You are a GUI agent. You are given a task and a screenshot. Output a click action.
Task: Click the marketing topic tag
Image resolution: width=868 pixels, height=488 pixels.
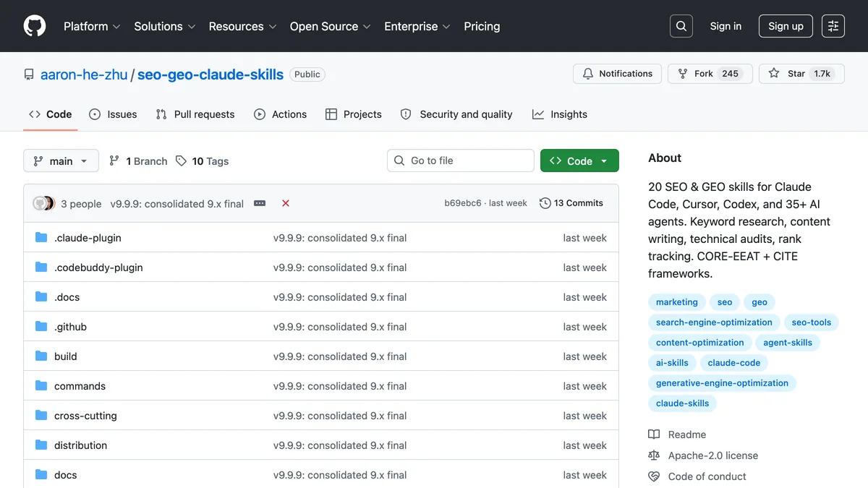pos(677,302)
